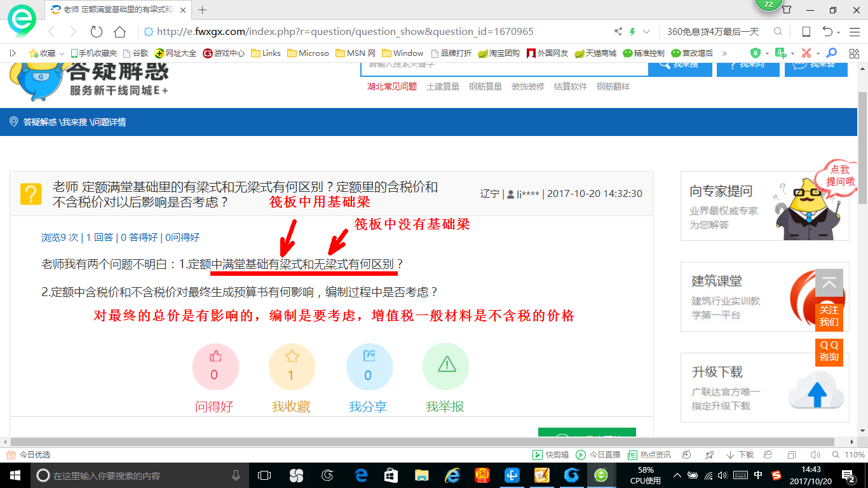Click the search magnifier in search box
Screen dimensions: 868x488
778,31
